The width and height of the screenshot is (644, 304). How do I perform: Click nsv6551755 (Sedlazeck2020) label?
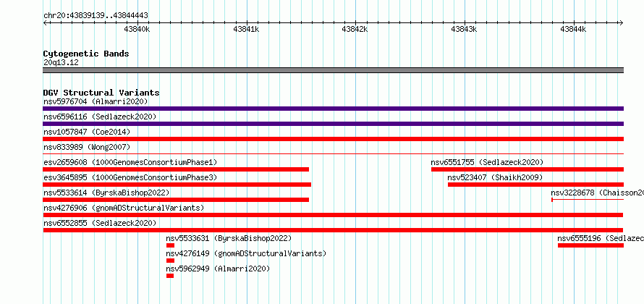point(487,162)
